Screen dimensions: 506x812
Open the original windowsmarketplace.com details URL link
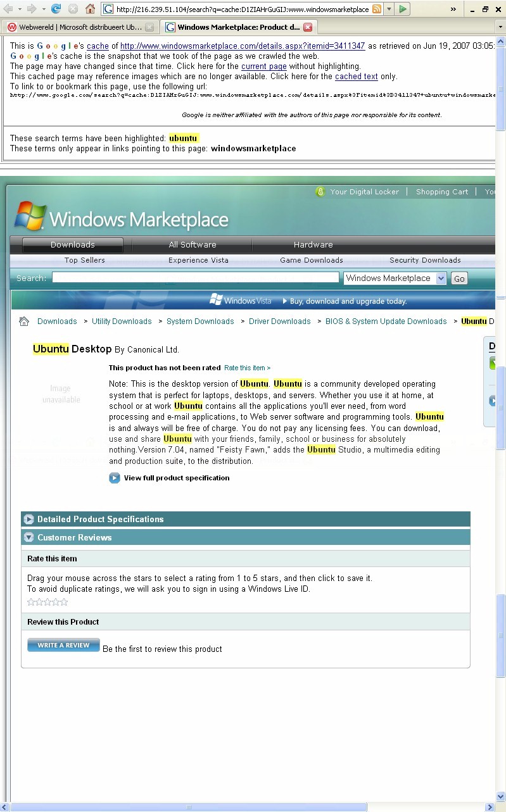point(243,46)
